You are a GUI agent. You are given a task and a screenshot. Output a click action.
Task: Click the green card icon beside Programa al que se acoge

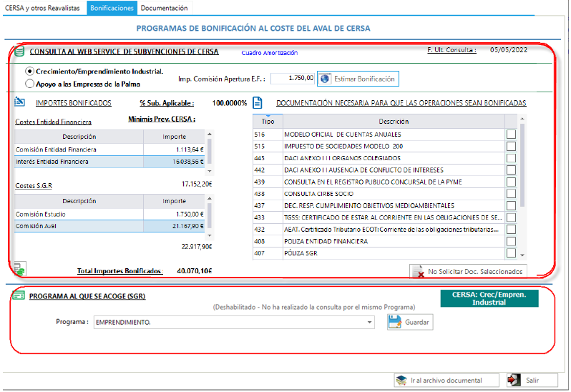click(x=19, y=295)
